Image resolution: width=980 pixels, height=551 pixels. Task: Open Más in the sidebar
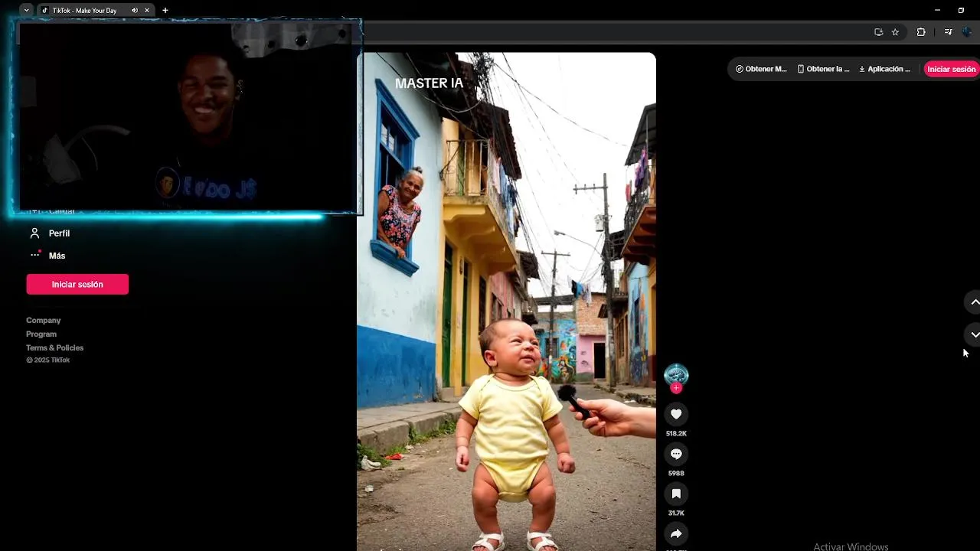[57, 256]
